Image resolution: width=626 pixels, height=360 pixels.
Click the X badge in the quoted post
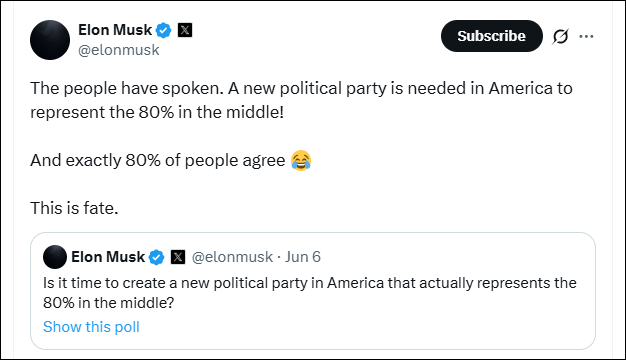tap(178, 257)
